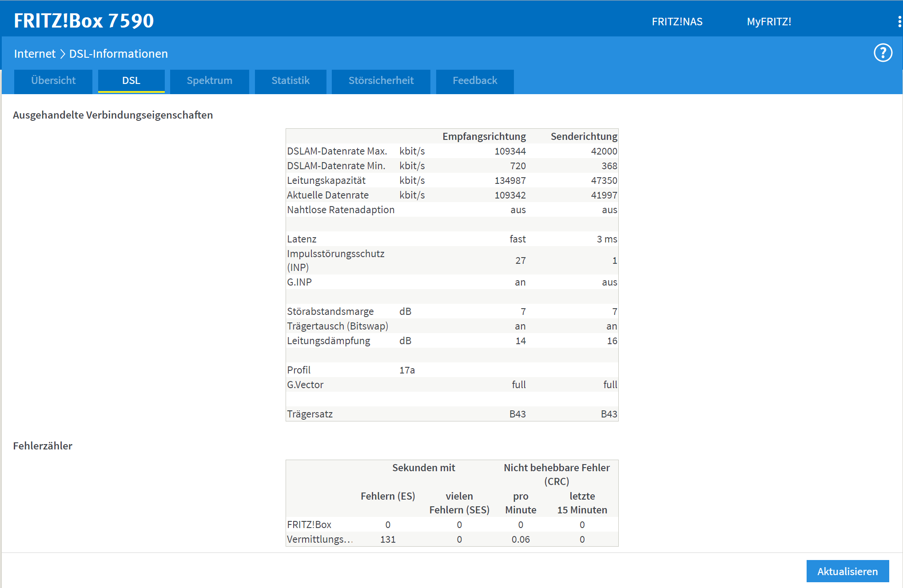Viewport: 903px width, 588px height.
Task: Select the DSL tab
Action: (131, 81)
